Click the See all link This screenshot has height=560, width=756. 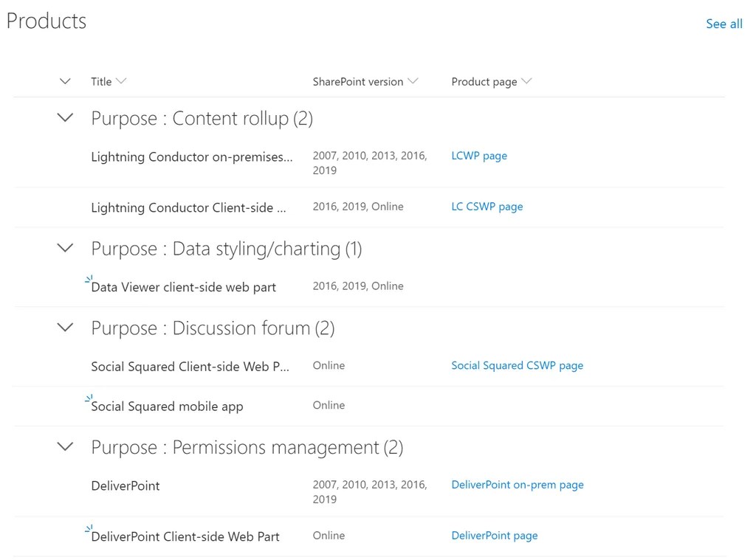pos(724,24)
